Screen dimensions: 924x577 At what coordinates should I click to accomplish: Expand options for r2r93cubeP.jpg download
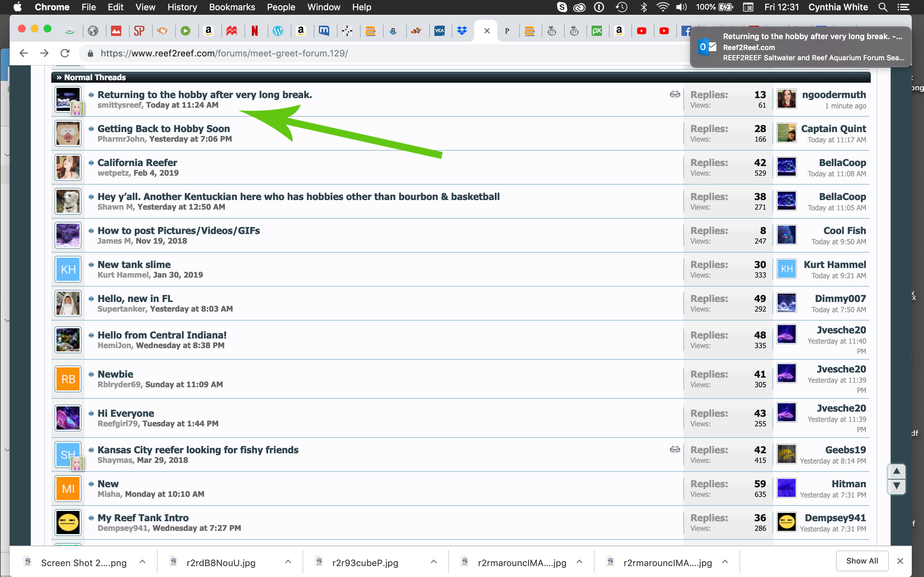point(434,562)
